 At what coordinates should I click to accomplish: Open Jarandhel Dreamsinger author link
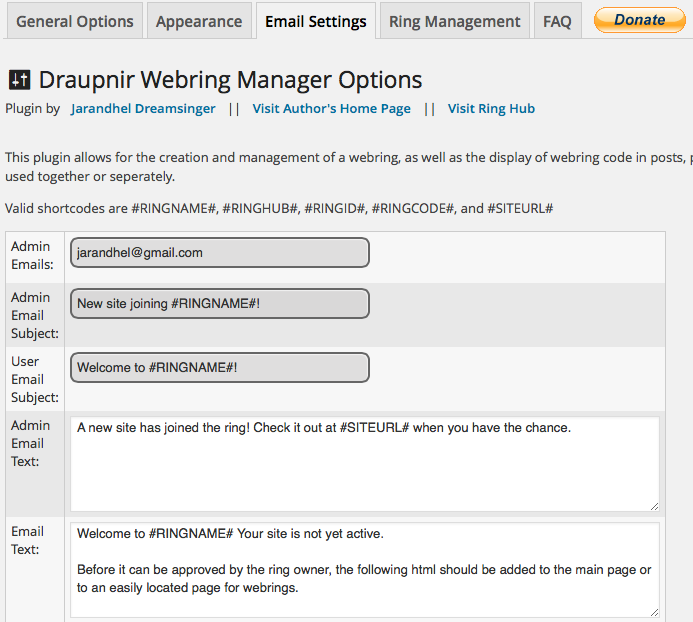click(x=143, y=109)
